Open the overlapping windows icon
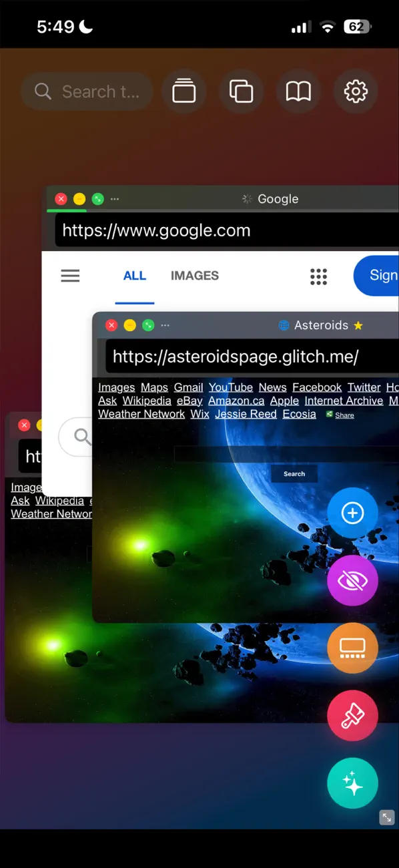The image size is (399, 868). (x=241, y=91)
